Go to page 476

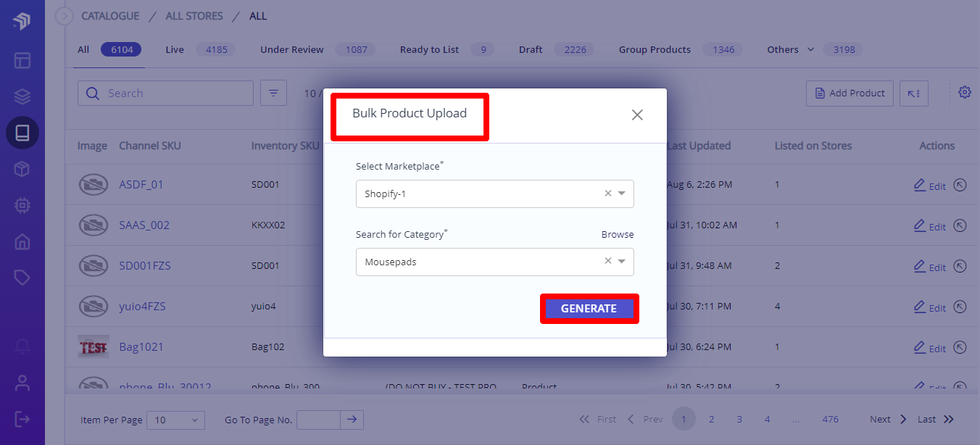(831, 420)
